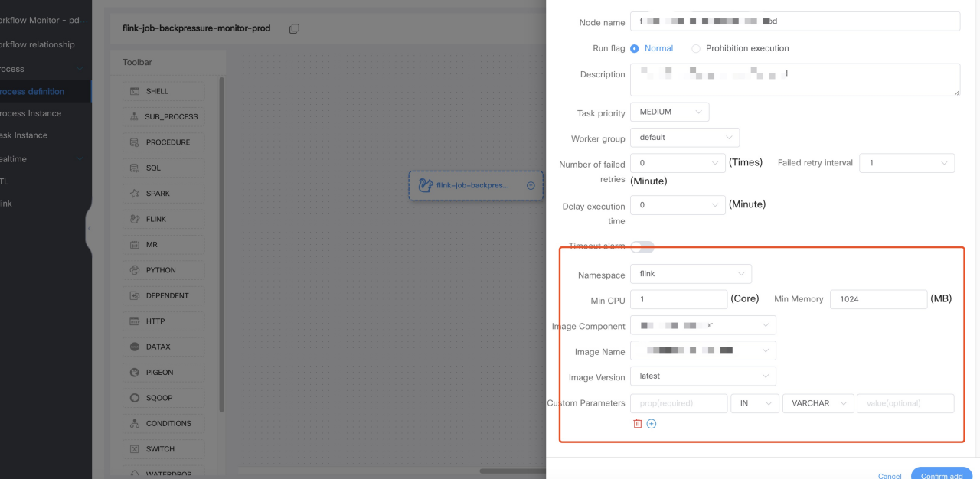The image size is (980, 479).
Task: Open Process Instance in the sidebar
Action: pyautogui.click(x=31, y=113)
